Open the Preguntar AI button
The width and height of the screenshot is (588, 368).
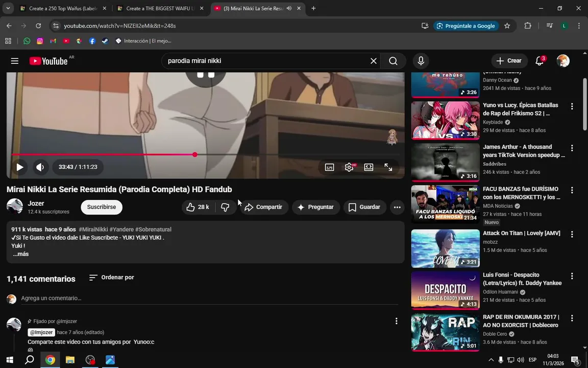(x=316, y=207)
